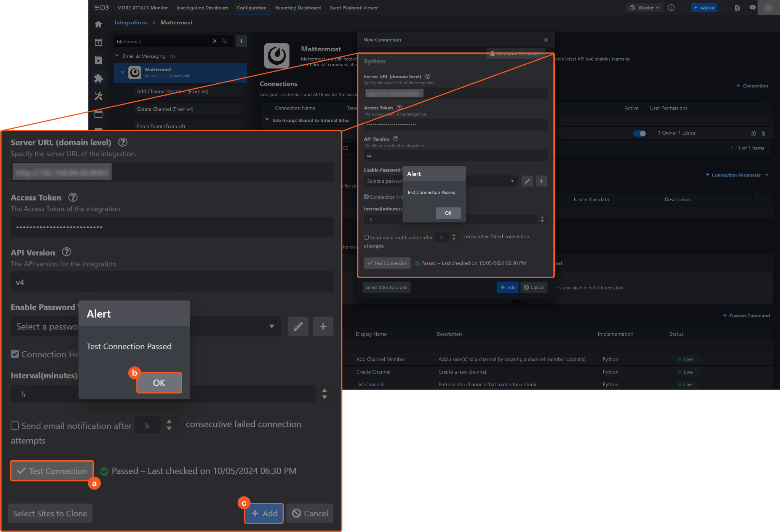Open the Event Playbook Viewer tab
Viewport: 780px width, 532px height.
[x=353, y=8]
